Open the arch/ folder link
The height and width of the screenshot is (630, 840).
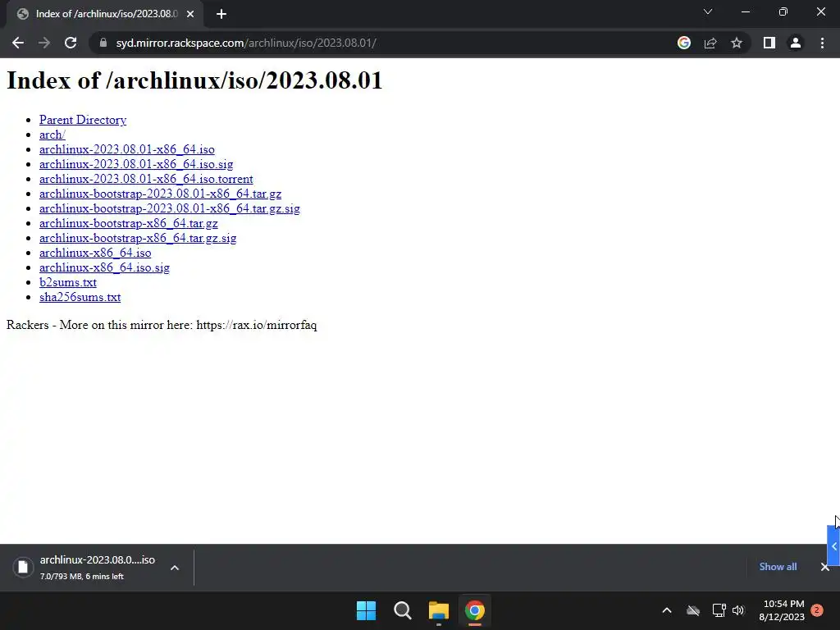click(52, 135)
